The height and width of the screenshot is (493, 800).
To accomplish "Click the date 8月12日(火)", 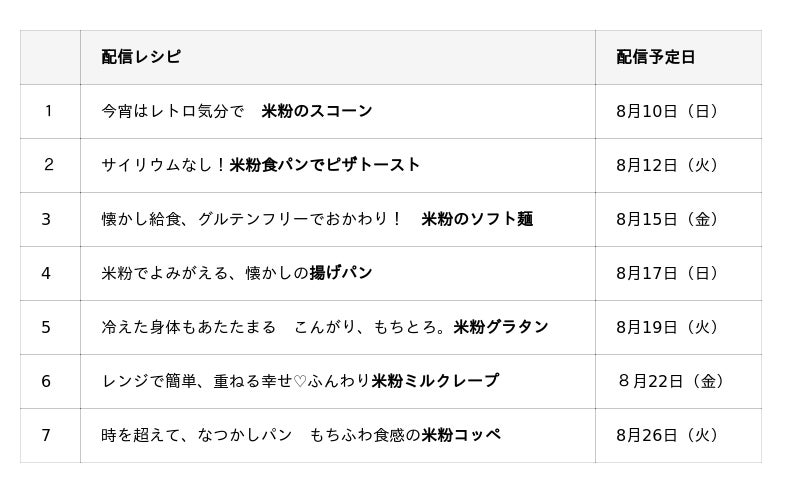I will pyautogui.click(x=667, y=165).
